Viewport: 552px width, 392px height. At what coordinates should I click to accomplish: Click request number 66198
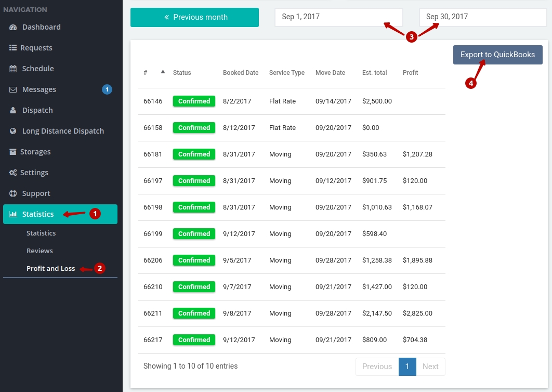pyautogui.click(x=153, y=207)
